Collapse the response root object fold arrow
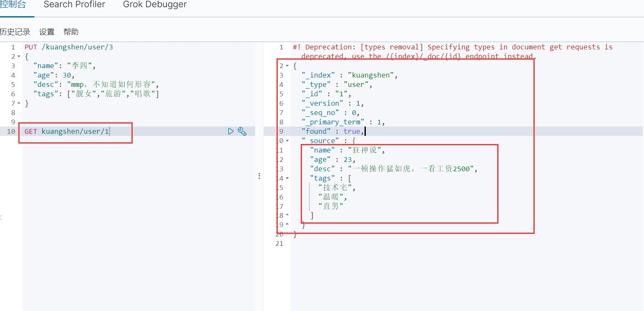Screen dimensions: 644x311 287,66
